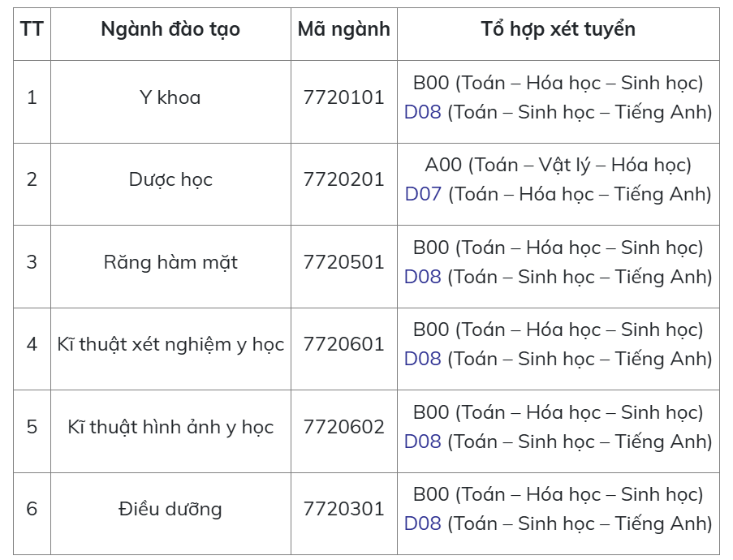Open D08 link for Kĩ thuật xét nghiệm y học
Viewport: 733px width, 560px height.
click(422, 359)
